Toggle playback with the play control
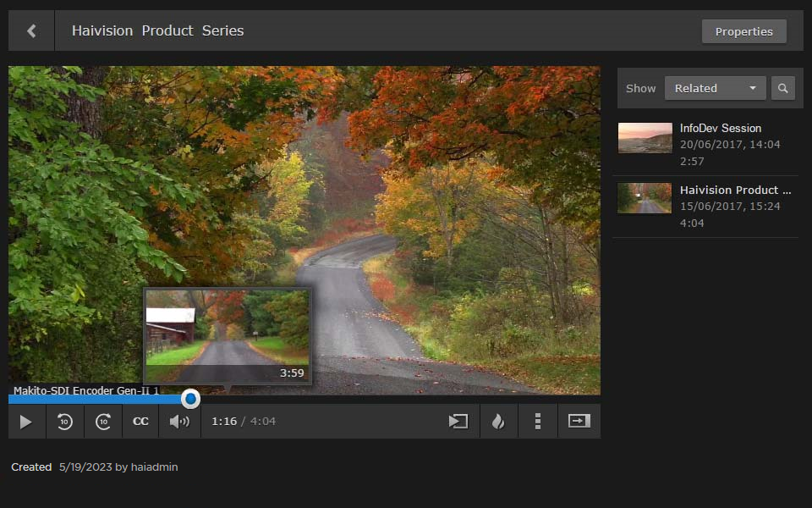 [x=26, y=421]
